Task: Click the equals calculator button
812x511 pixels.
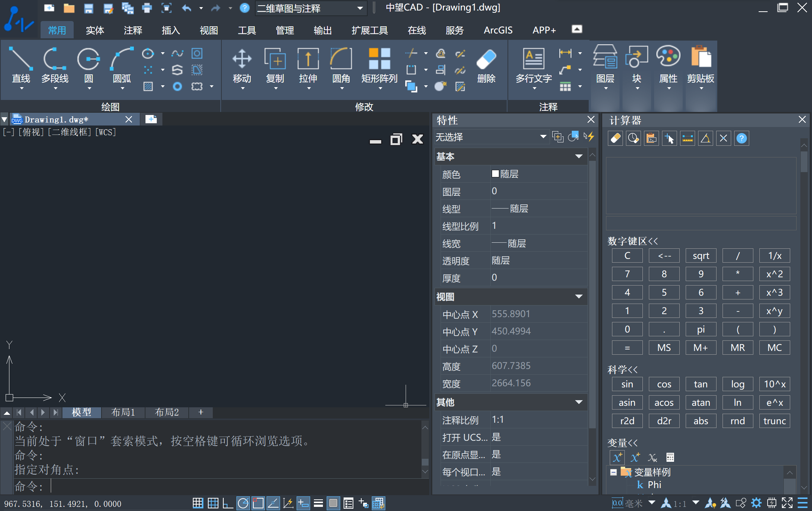Action: pos(627,348)
